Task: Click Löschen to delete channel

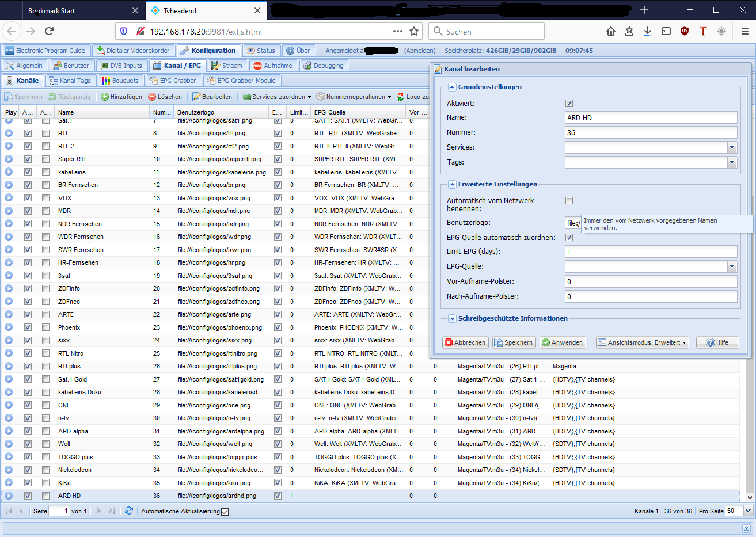Action: click(x=165, y=97)
